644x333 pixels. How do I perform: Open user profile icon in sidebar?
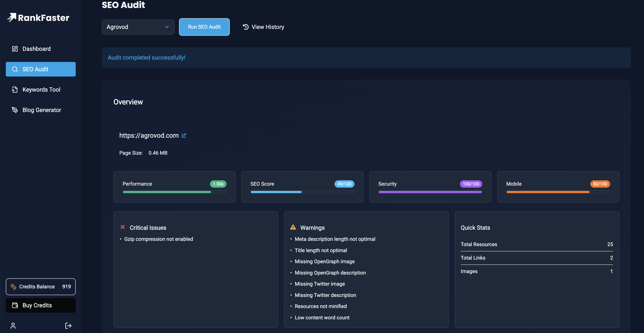click(13, 326)
